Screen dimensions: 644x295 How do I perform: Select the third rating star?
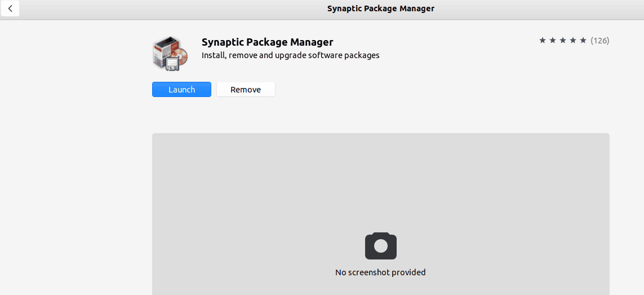tap(563, 41)
